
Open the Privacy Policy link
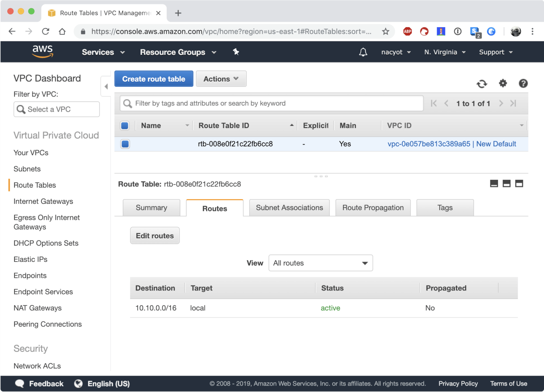pos(458,384)
